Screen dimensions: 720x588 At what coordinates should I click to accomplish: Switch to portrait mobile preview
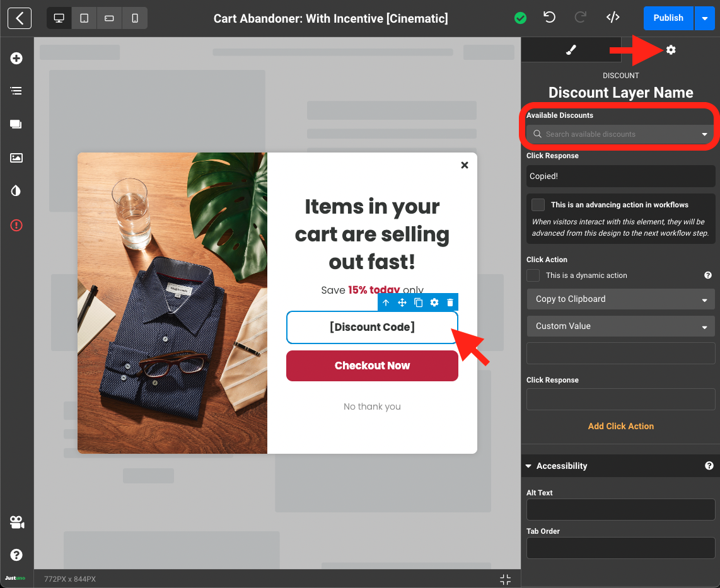coord(134,18)
